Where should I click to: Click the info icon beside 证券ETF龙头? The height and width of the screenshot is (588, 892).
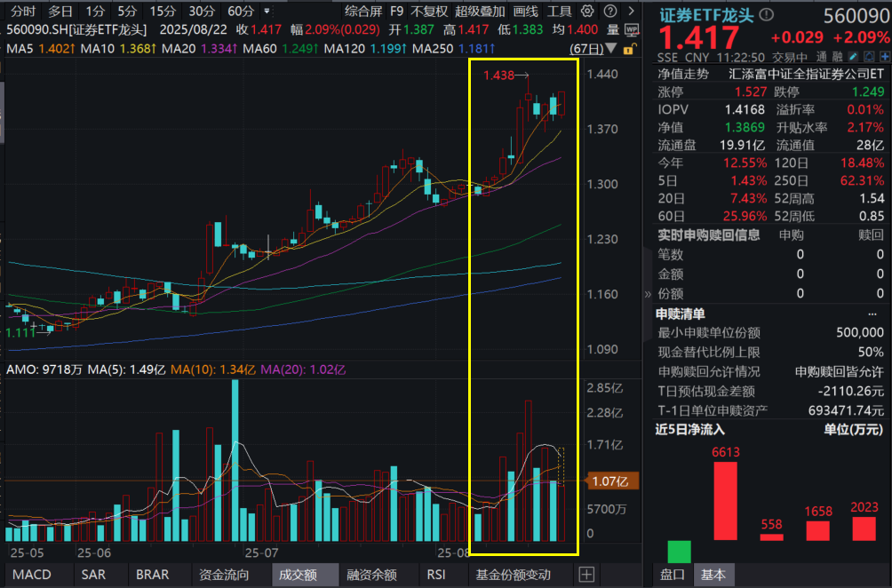coord(768,15)
